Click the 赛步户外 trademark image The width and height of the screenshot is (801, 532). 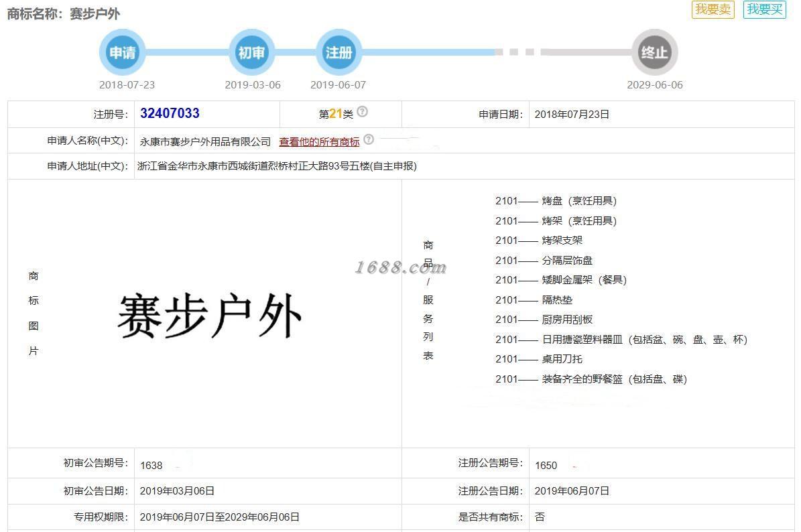pos(209,316)
